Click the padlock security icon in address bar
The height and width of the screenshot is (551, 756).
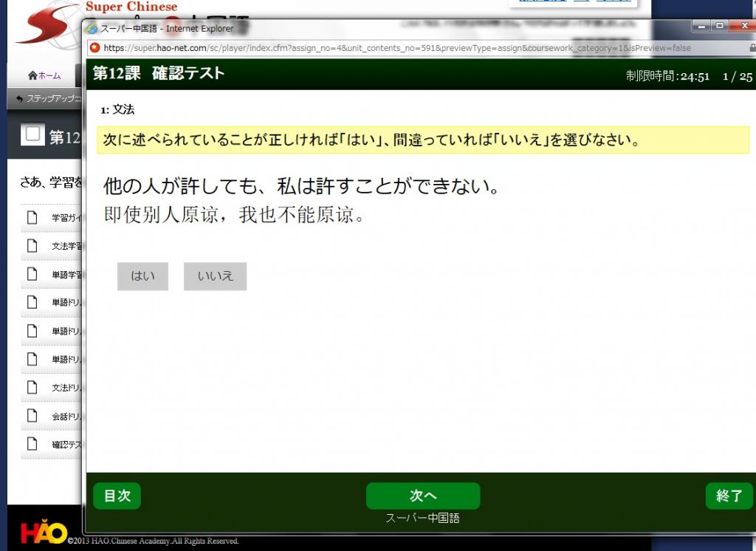click(751, 48)
